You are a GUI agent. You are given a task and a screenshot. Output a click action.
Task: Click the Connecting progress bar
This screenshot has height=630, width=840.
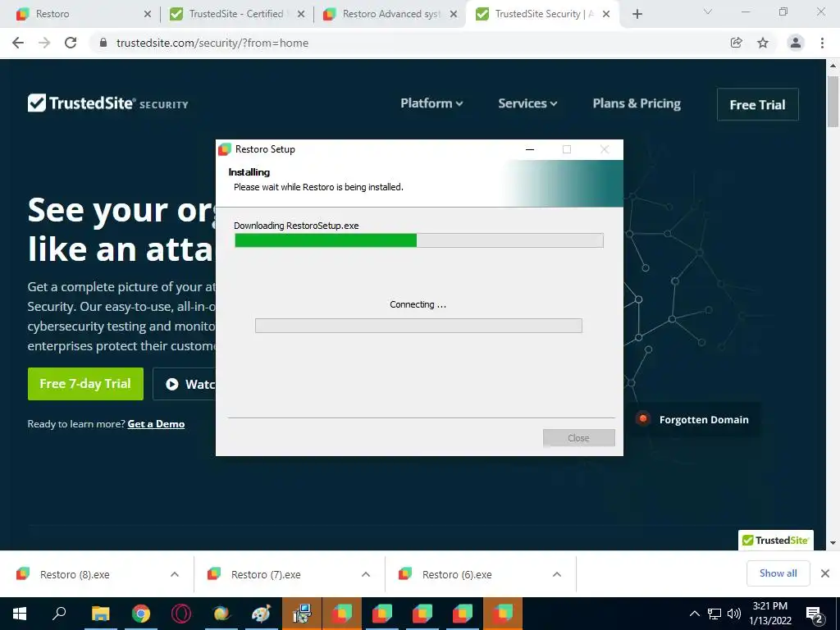click(x=418, y=326)
